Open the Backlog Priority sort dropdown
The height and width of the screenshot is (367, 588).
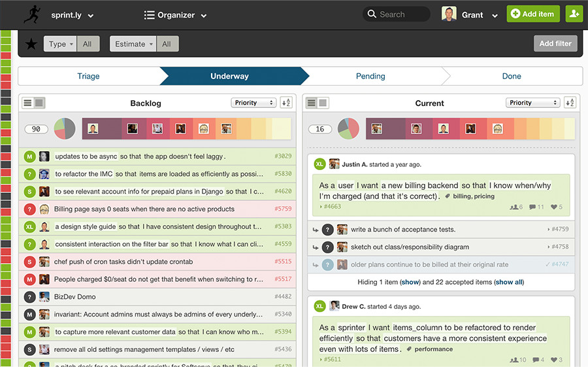point(253,103)
